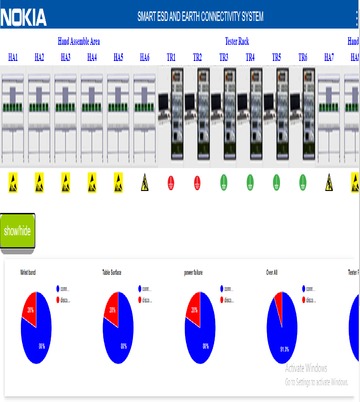Click the green earth status icon under TR3
Screen dimensions: 360x402
(x=224, y=183)
